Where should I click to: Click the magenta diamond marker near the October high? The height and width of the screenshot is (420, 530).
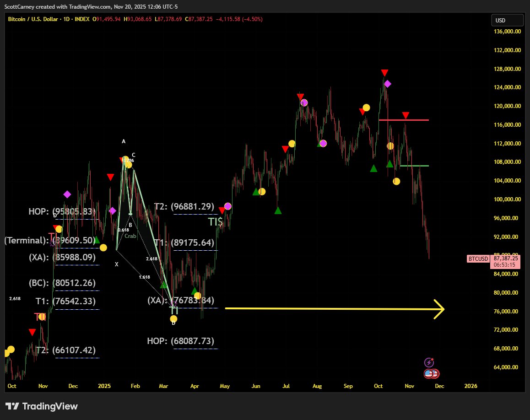[388, 84]
